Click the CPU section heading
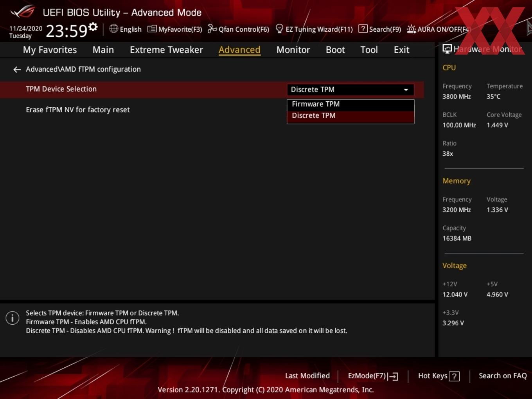This screenshot has width=532, height=399. [x=449, y=68]
